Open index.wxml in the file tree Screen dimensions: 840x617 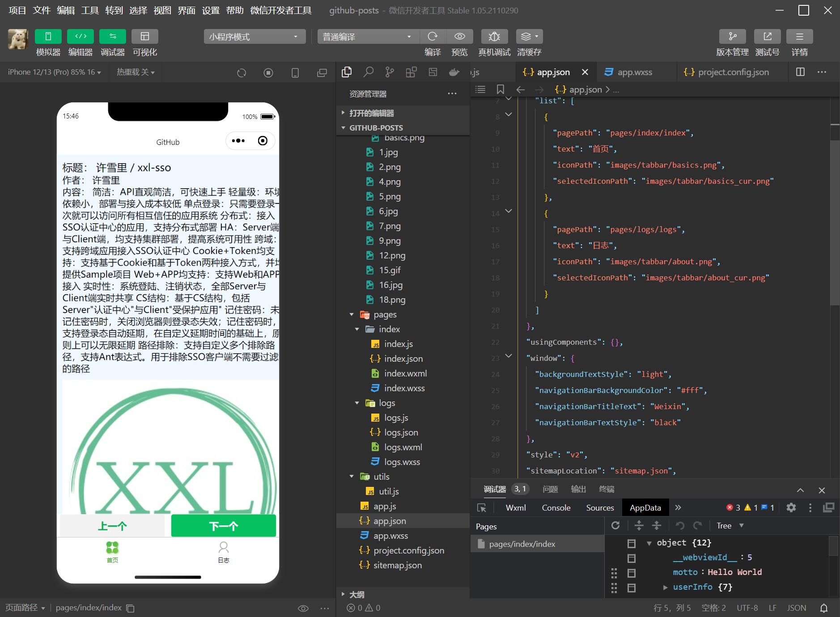(403, 373)
